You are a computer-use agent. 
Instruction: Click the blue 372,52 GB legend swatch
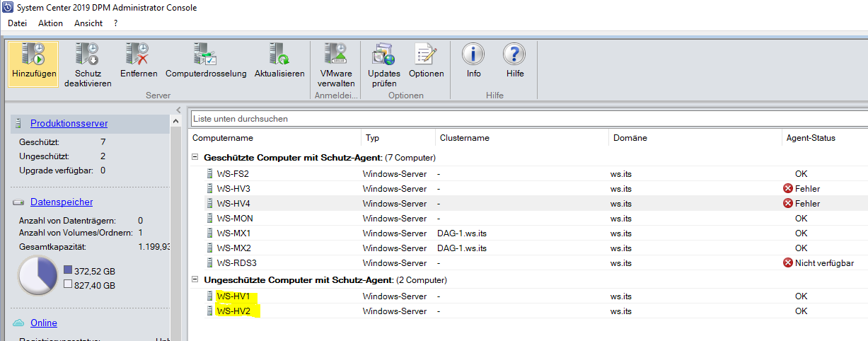pos(67,270)
